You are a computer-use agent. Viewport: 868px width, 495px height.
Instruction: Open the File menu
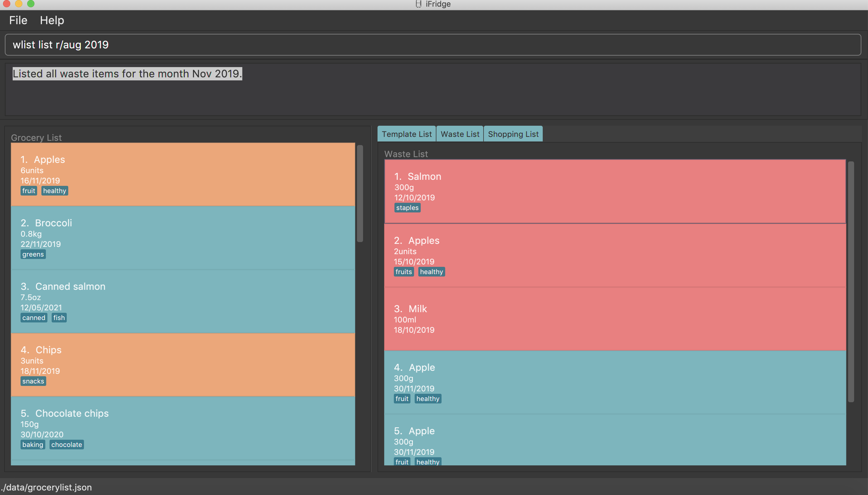click(18, 21)
